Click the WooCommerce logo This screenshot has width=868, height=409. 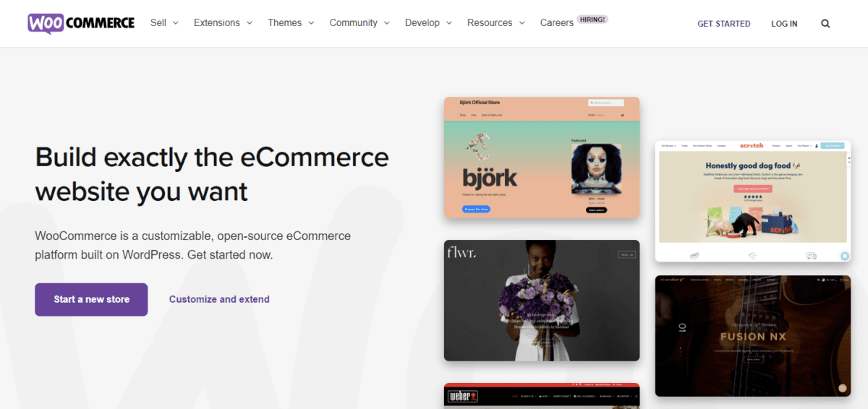(81, 23)
